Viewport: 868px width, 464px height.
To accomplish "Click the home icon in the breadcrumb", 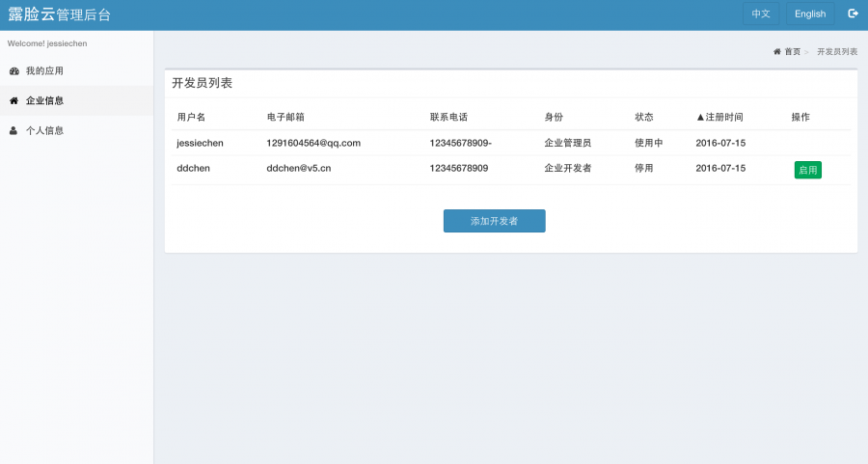I will coord(777,51).
